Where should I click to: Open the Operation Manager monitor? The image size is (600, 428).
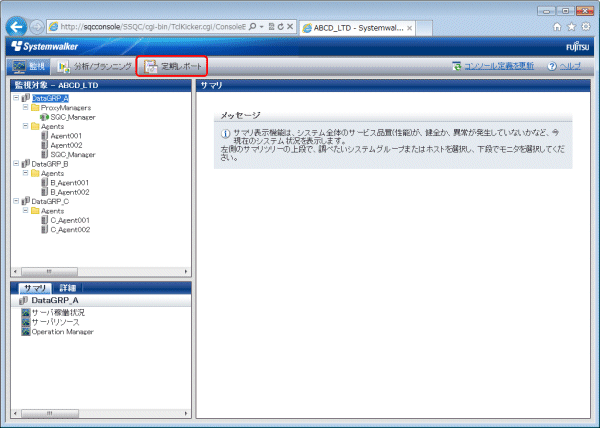[x=62, y=332]
